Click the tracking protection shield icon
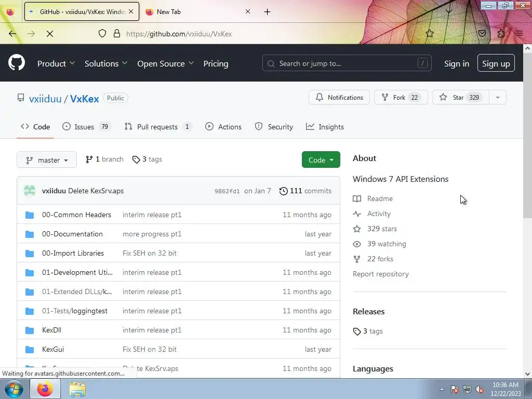This screenshot has height=399, width=532. [x=102, y=33]
